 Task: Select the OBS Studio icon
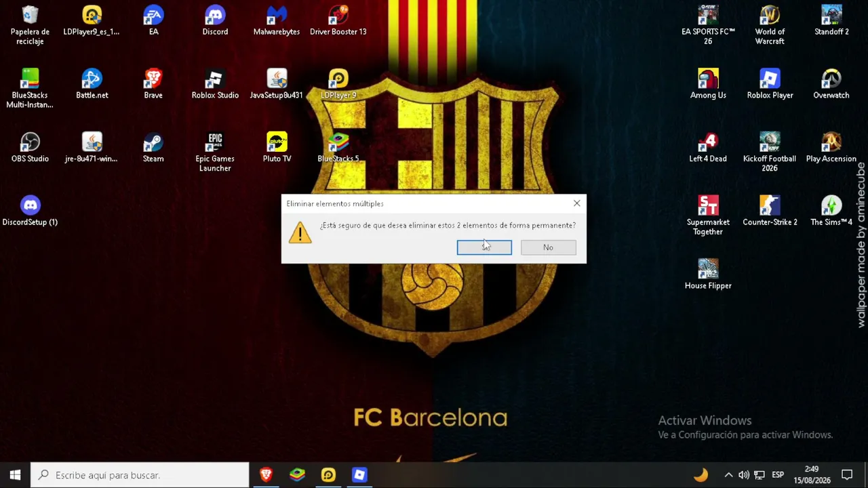tap(30, 148)
